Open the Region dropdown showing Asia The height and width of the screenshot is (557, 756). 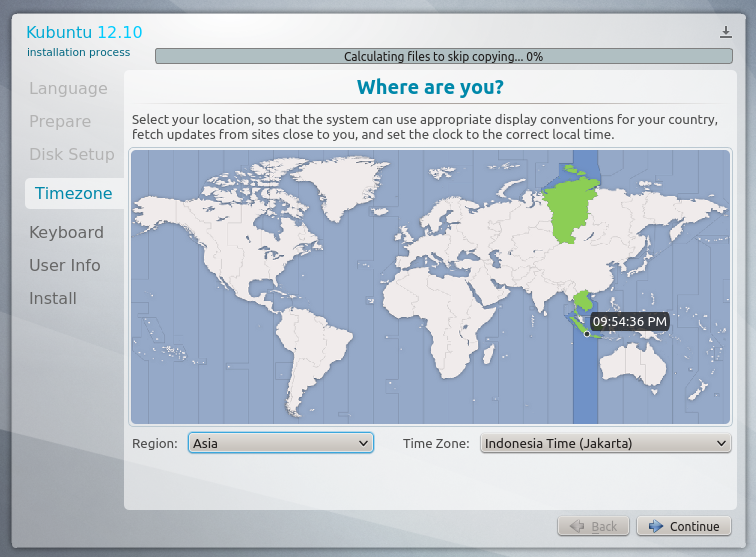(281, 443)
